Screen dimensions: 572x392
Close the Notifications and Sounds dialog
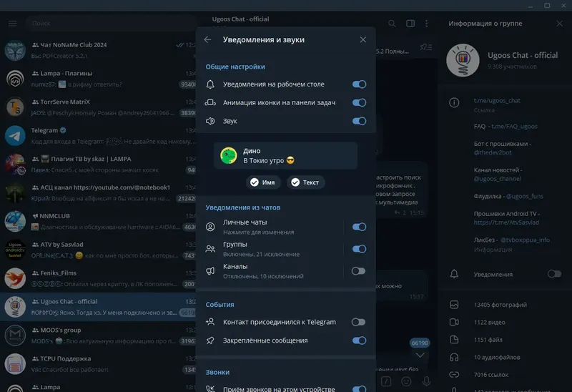coord(363,40)
